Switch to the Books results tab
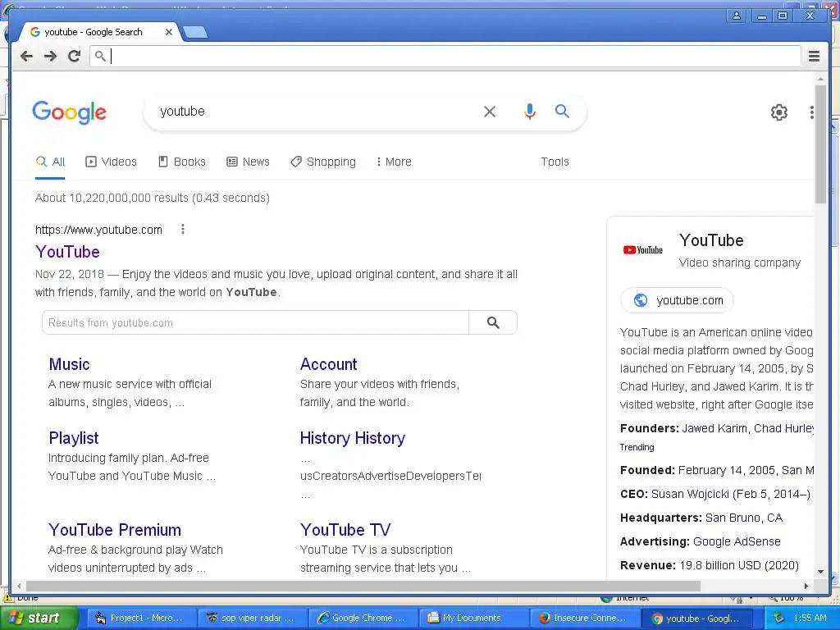This screenshot has height=630, width=840. click(x=181, y=162)
